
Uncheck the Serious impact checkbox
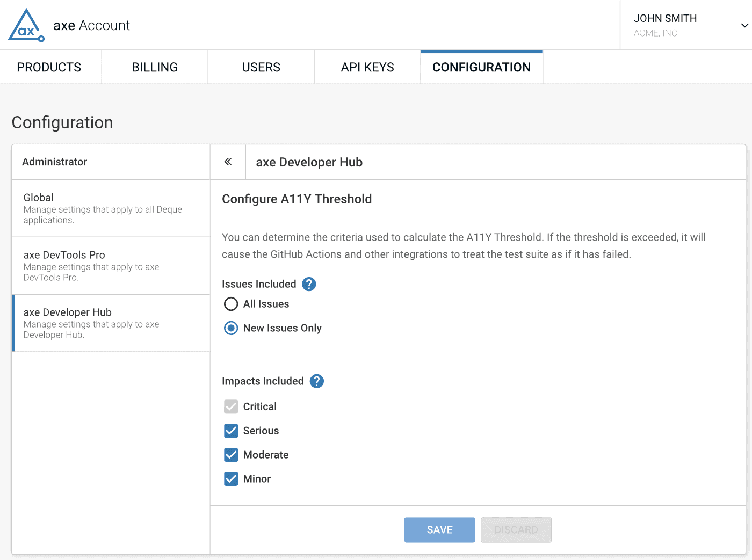tap(231, 431)
